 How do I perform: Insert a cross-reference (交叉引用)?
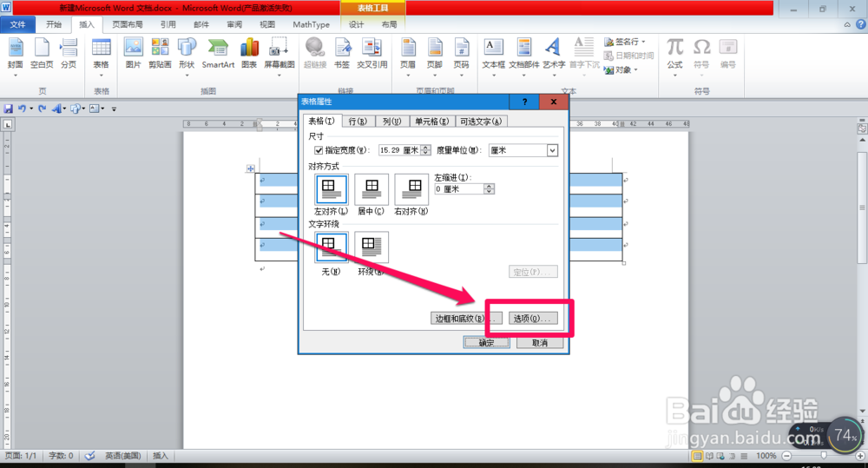[372, 55]
